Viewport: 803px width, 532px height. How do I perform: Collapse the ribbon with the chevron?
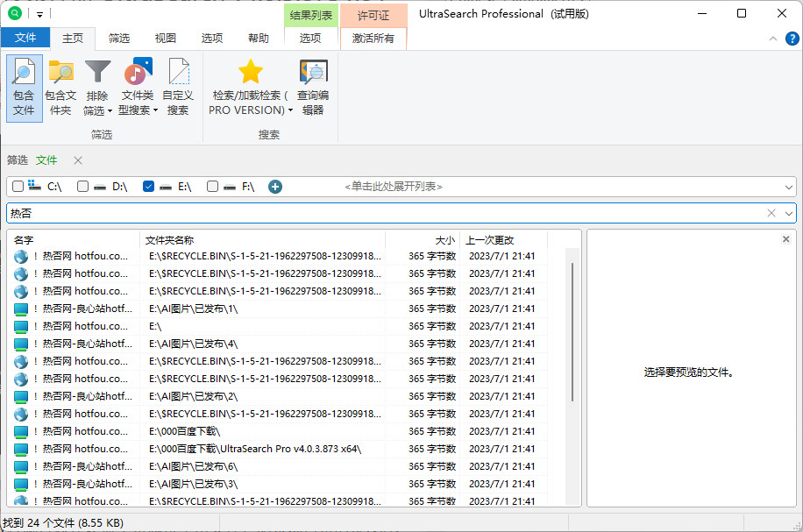(773, 39)
